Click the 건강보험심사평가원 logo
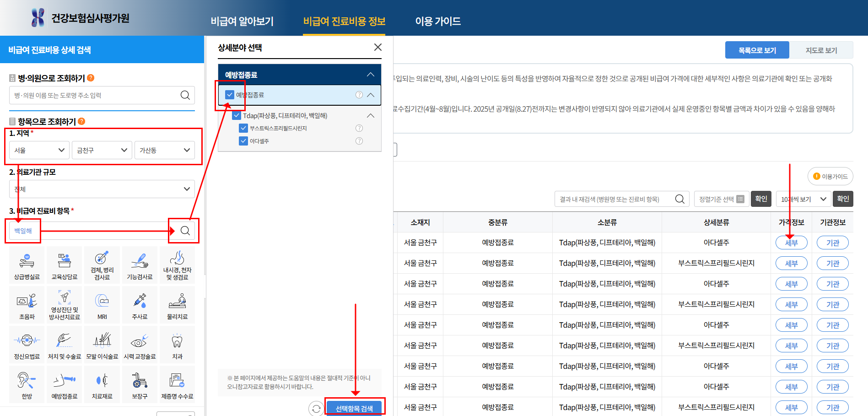This screenshot has width=868, height=416. pyautogui.click(x=80, y=18)
